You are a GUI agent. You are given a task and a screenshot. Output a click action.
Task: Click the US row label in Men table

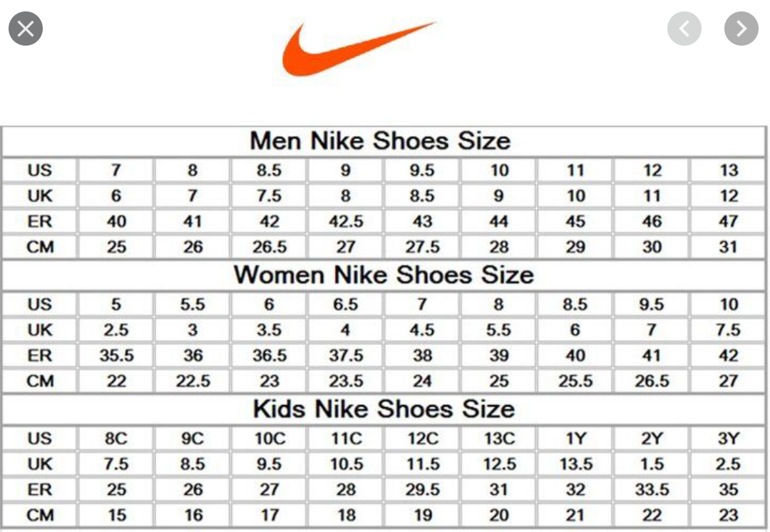[40, 170]
